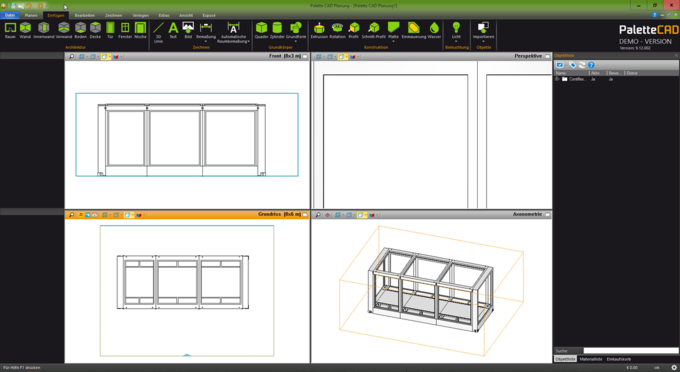Add a Fenster element

pyautogui.click(x=125, y=30)
